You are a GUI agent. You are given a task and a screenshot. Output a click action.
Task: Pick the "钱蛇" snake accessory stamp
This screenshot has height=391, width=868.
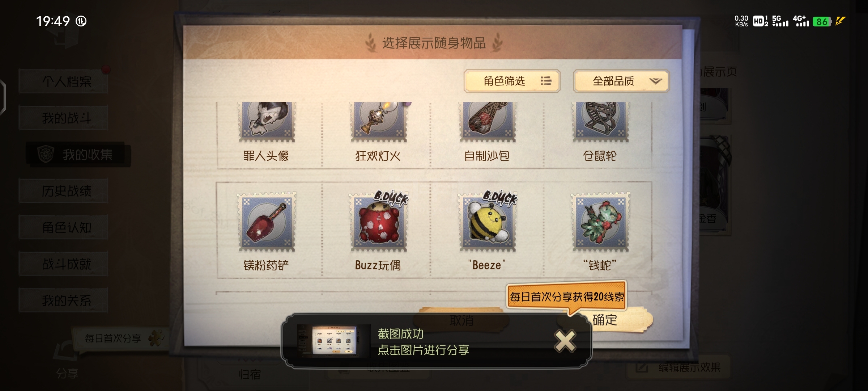[600, 222]
